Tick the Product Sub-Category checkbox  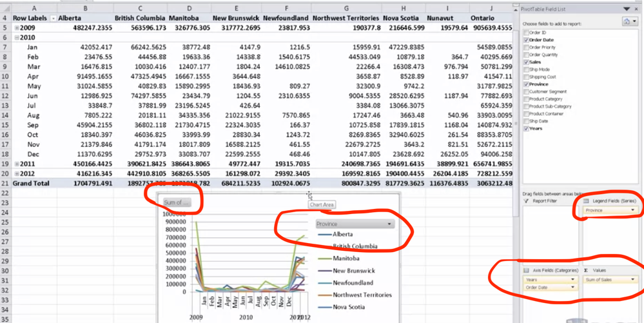pos(527,106)
